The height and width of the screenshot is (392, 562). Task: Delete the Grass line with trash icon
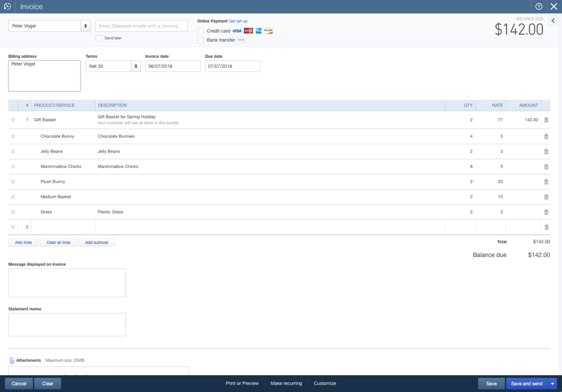[x=546, y=212]
